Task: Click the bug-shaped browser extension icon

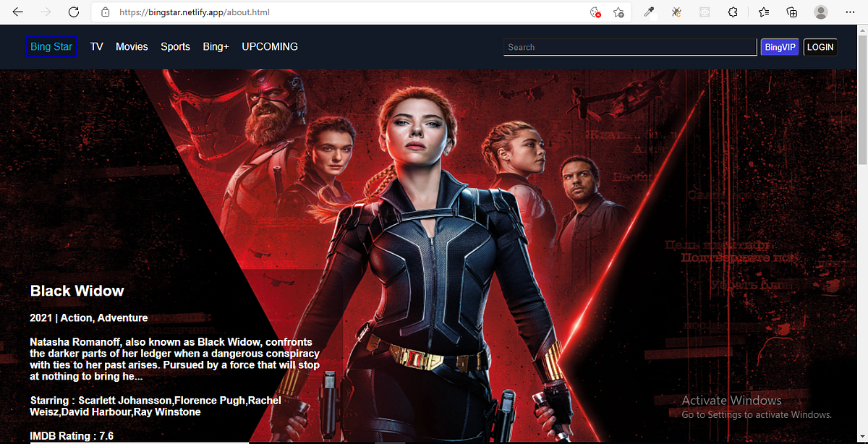Action: point(676,12)
